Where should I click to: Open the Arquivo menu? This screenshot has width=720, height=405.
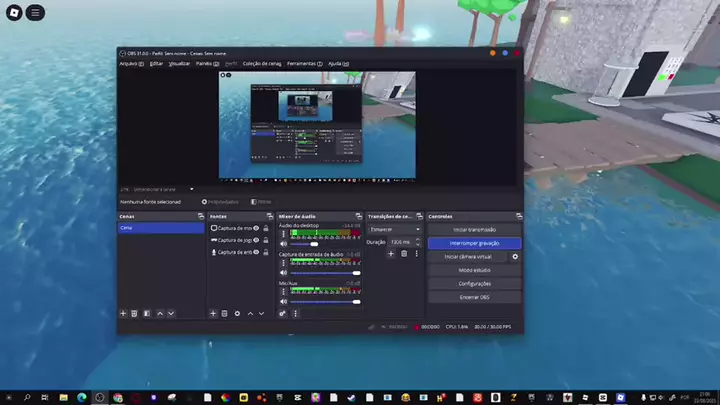[130, 63]
